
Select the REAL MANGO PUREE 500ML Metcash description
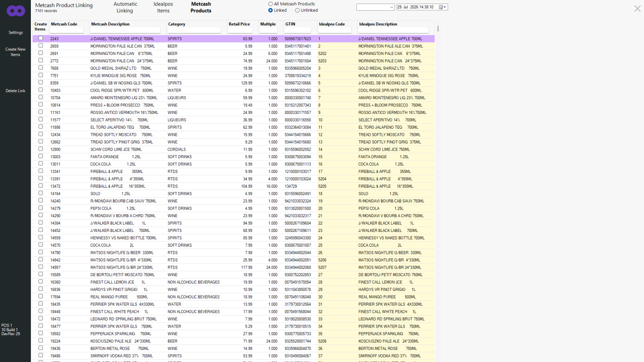tap(119, 297)
